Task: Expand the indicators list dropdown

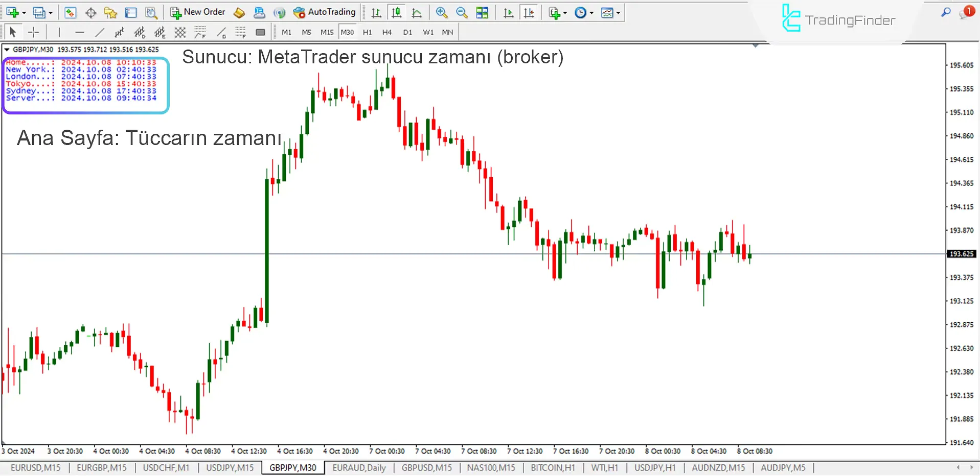Action: [565, 13]
